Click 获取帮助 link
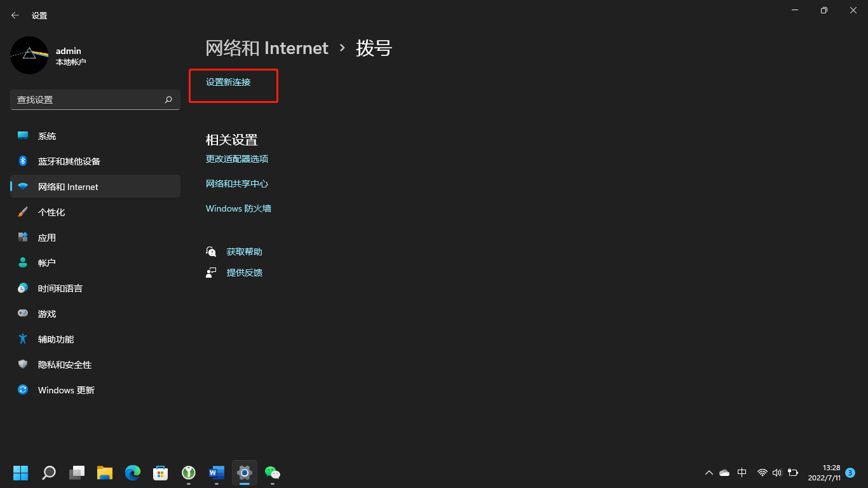The image size is (868, 488). click(244, 252)
